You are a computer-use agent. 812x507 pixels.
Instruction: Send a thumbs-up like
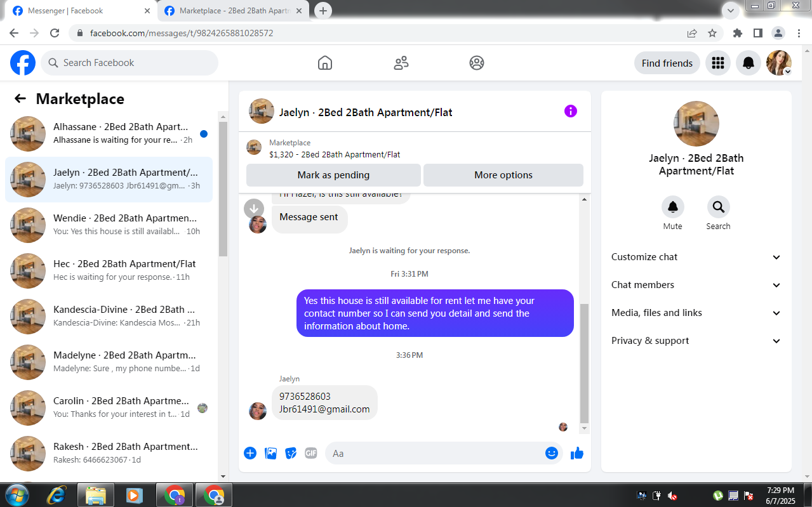point(577,453)
